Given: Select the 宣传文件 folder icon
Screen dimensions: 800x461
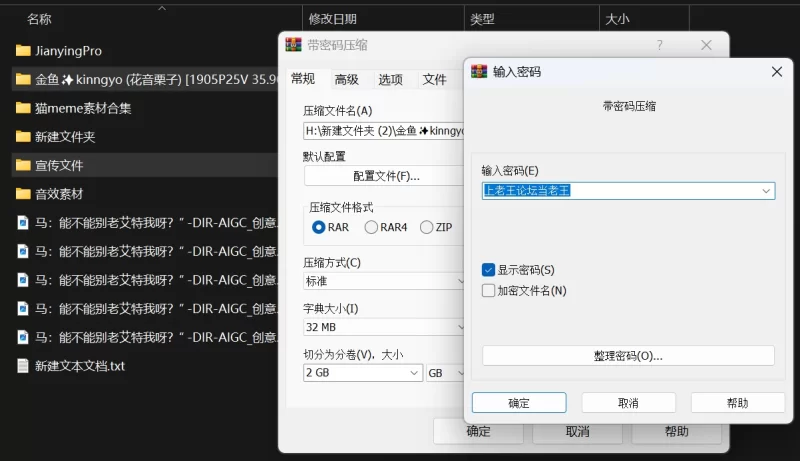Looking at the screenshot, I should pyautogui.click(x=23, y=165).
